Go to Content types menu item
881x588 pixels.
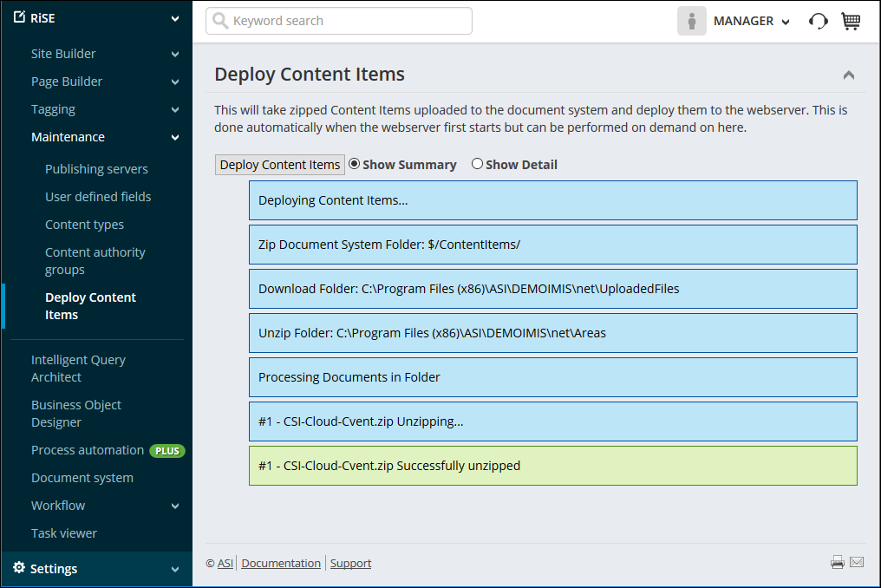point(84,225)
